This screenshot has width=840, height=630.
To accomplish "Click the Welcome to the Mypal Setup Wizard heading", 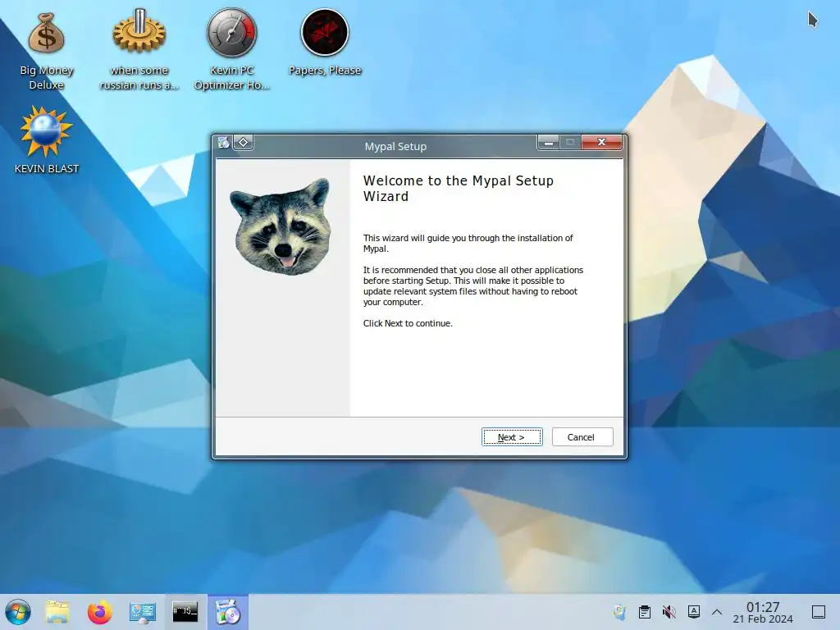I will 458,189.
